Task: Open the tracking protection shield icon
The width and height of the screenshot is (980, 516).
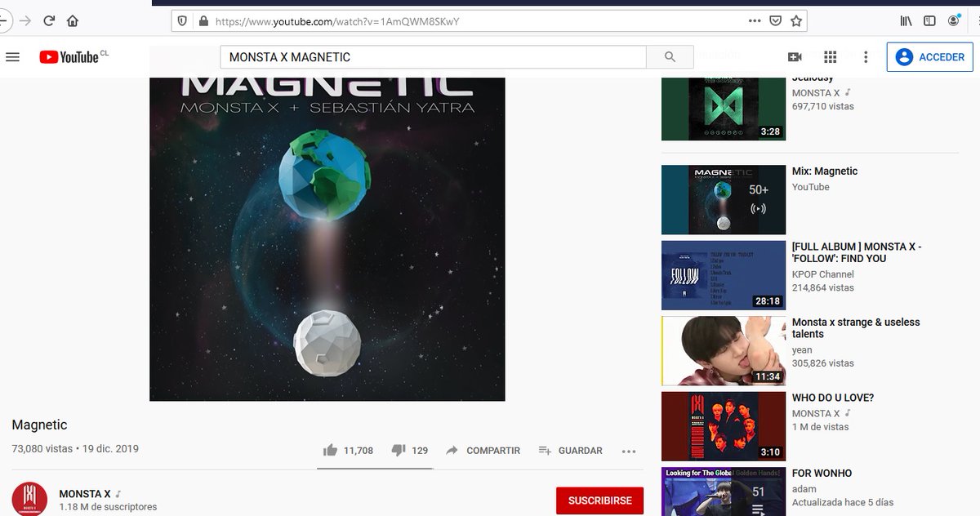Action: click(x=182, y=21)
